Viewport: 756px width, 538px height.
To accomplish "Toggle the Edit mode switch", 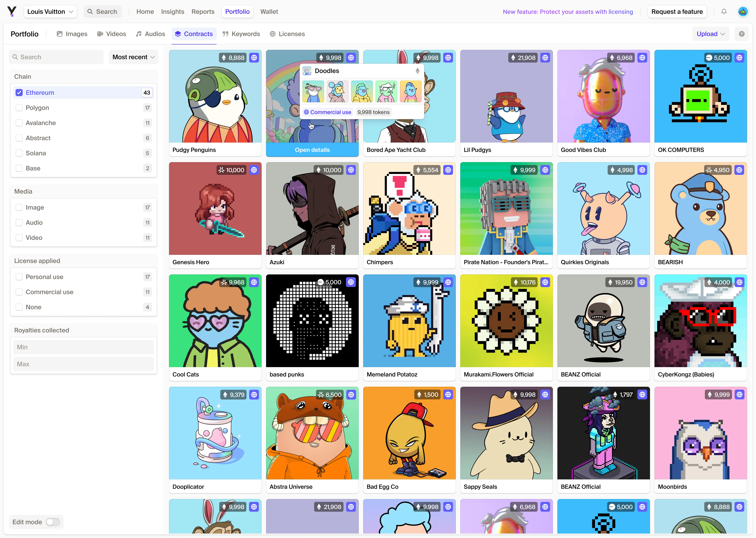I will (x=53, y=522).
